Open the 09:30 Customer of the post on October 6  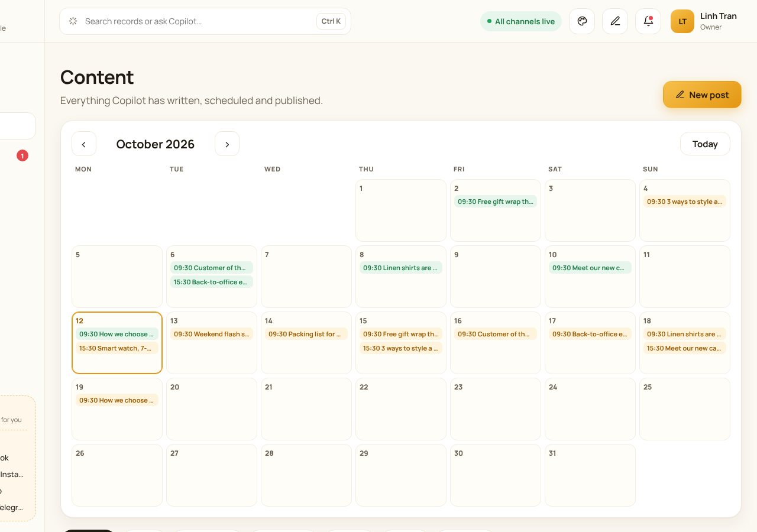212,268
